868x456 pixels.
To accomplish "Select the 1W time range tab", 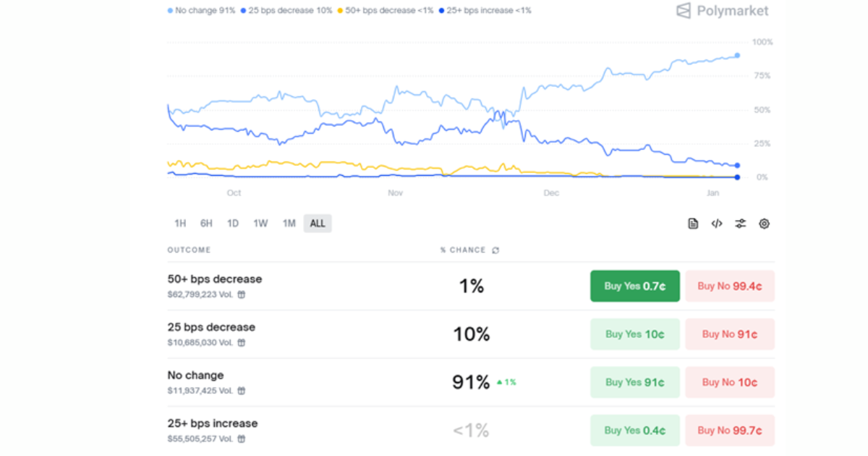I will 260,224.
